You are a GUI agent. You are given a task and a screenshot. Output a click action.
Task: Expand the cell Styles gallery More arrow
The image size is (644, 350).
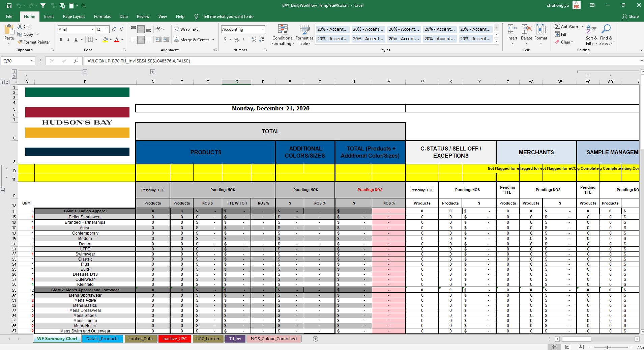[496, 41]
